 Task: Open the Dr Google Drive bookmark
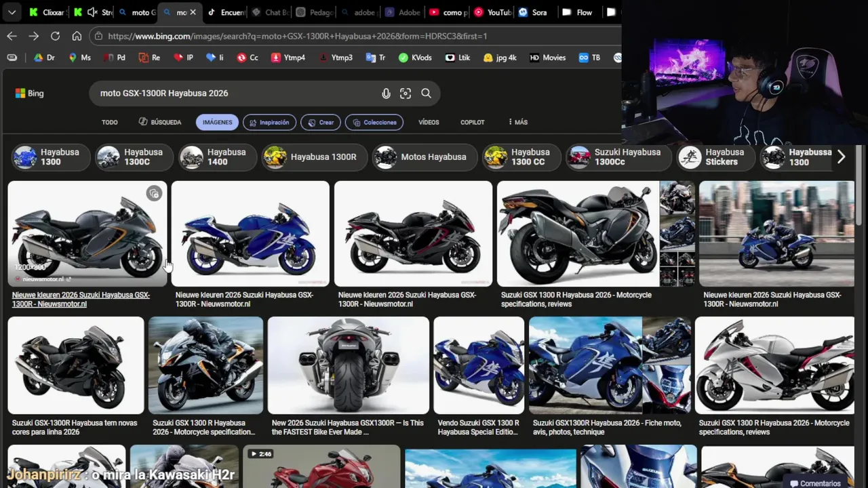coord(44,58)
